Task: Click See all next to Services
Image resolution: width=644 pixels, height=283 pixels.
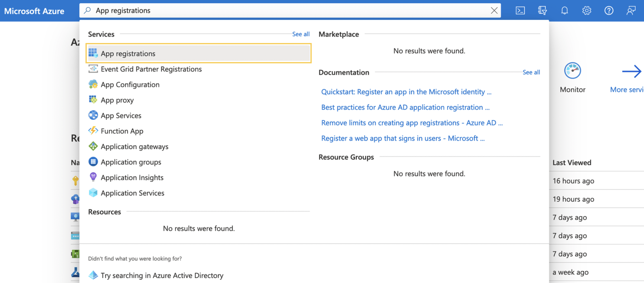Action: [x=301, y=34]
